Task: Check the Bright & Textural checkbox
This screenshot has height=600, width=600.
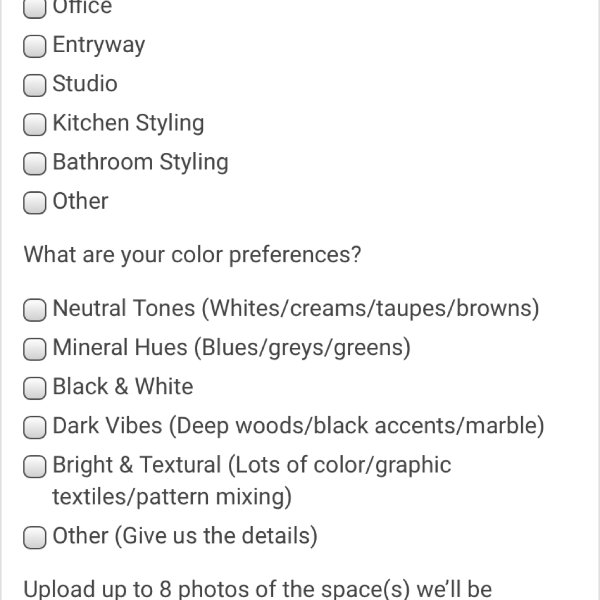Action: (x=35, y=466)
